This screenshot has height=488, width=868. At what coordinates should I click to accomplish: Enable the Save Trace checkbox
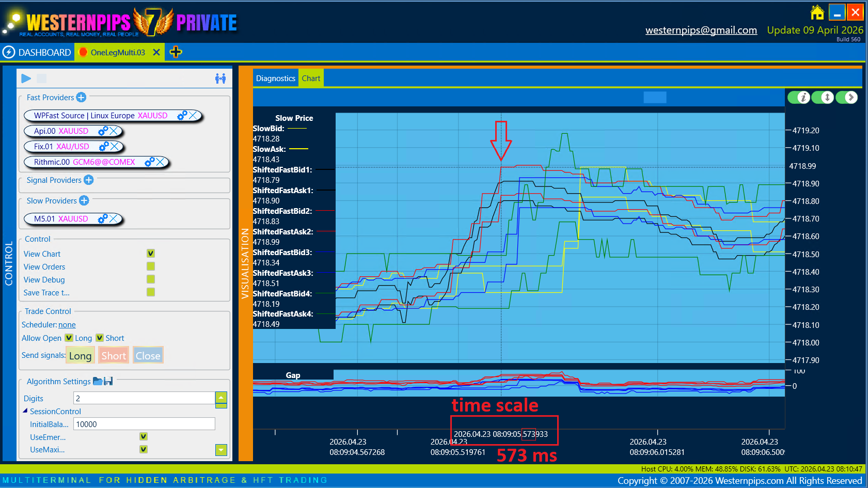(x=151, y=292)
